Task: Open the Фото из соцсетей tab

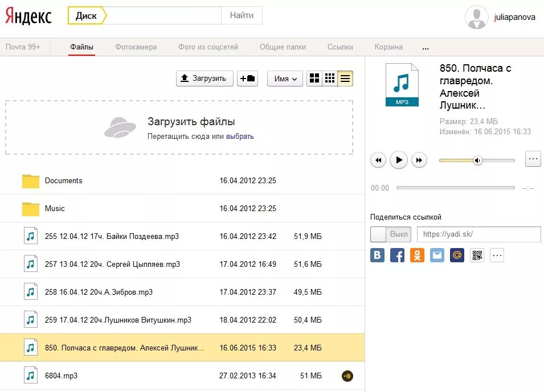Action: (208, 47)
